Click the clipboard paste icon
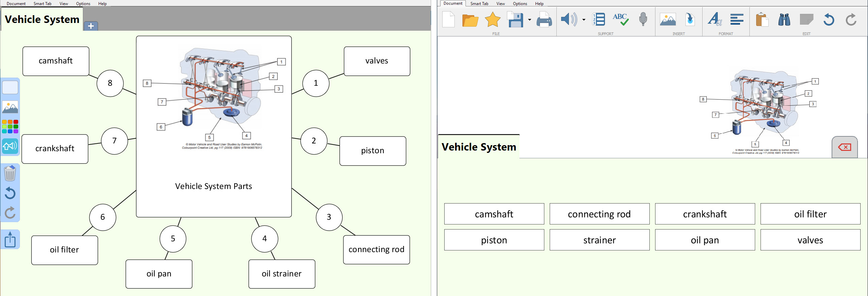Image resolution: width=868 pixels, height=296 pixels. click(762, 20)
